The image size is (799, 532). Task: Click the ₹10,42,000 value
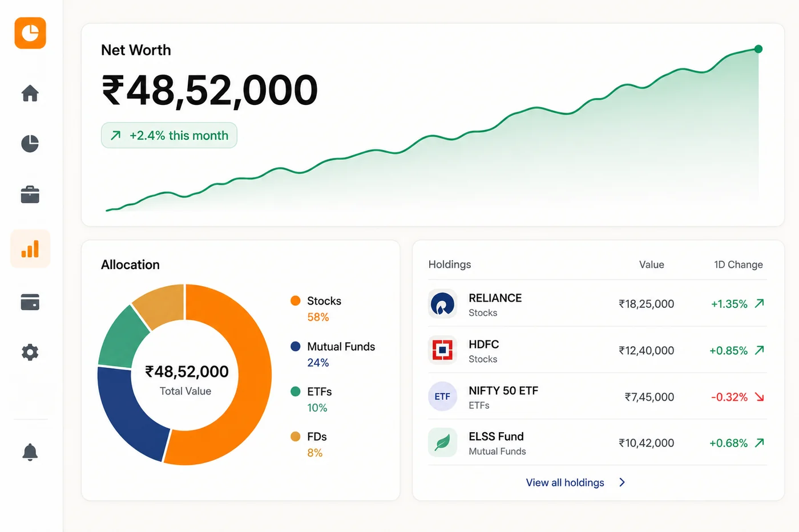click(x=647, y=443)
